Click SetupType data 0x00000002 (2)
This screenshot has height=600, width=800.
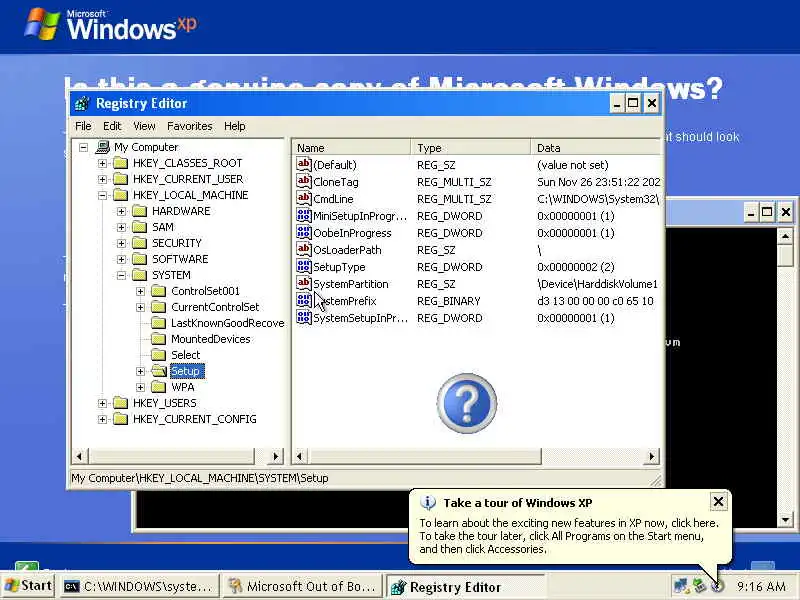pos(576,267)
